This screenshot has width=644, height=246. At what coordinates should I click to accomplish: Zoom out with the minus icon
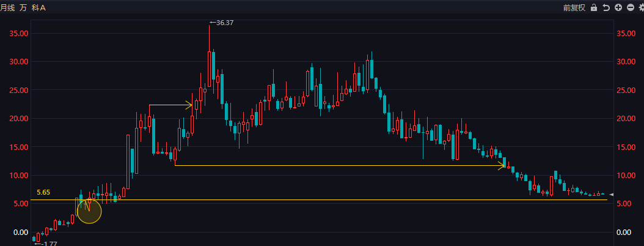pyautogui.click(x=631, y=7)
